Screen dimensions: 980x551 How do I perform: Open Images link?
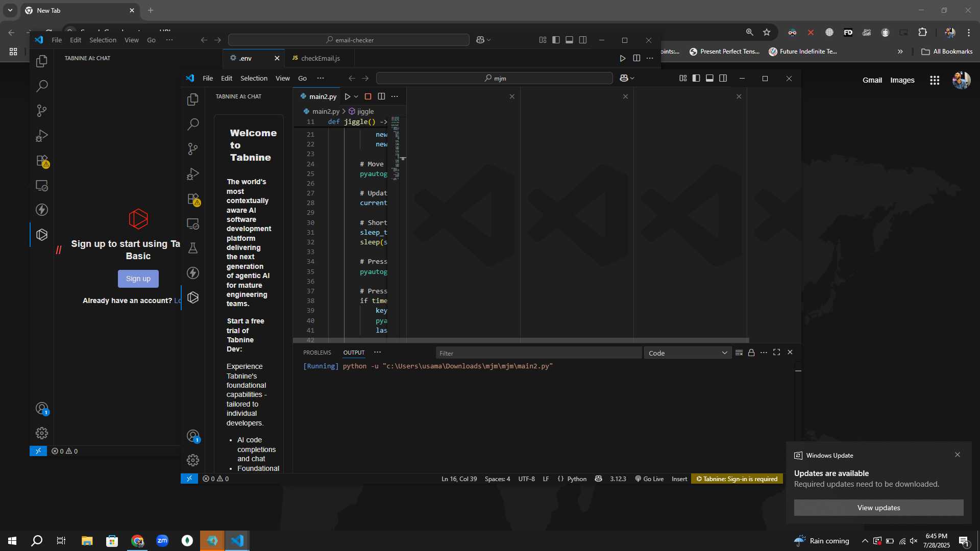(x=902, y=80)
